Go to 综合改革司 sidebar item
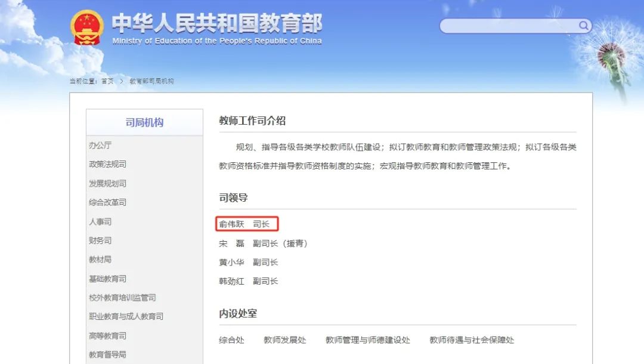The image size is (644, 364). pos(107,202)
